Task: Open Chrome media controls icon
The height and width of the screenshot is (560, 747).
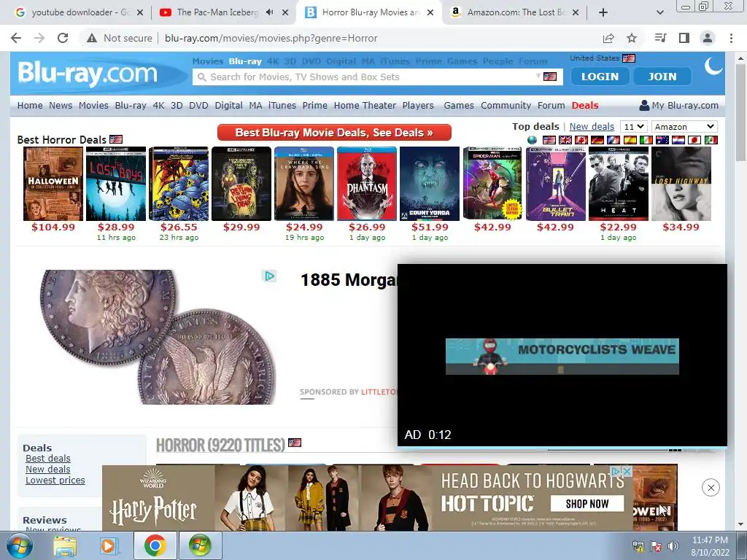Action: [x=660, y=38]
